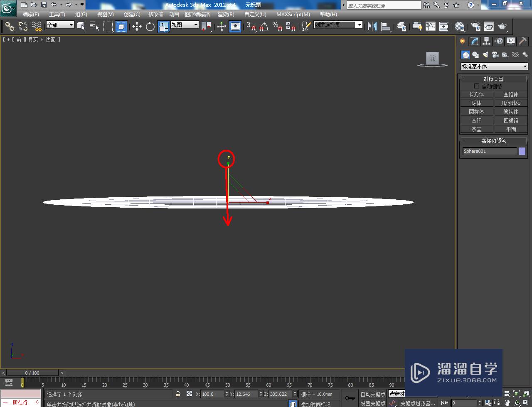532x407 pixels.
Task: Open the 标准基本体 object category dropdown
Action: tap(494, 66)
